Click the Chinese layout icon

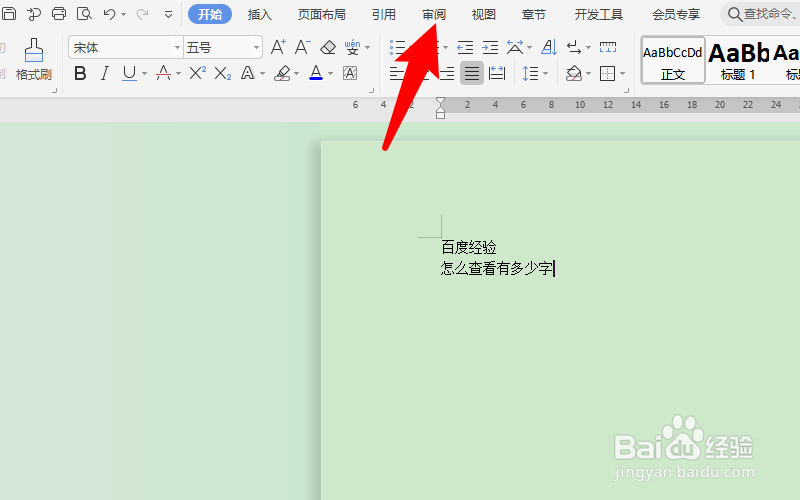[515, 47]
